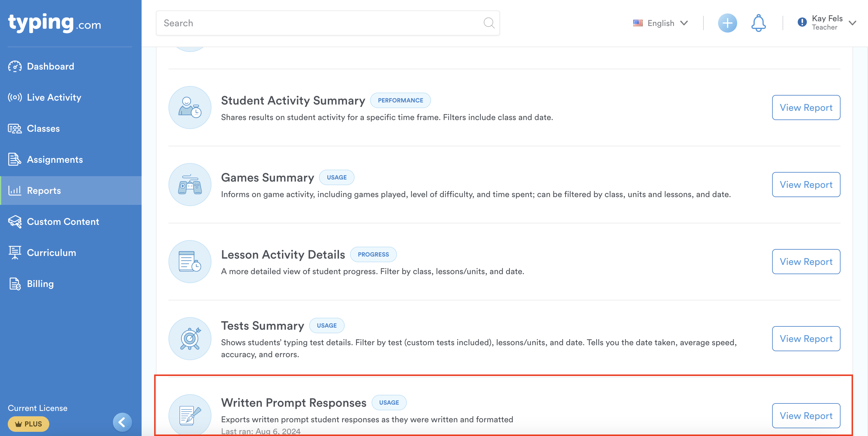View Report for Tests Summary
Screen dimensions: 868x436
[x=806, y=339]
